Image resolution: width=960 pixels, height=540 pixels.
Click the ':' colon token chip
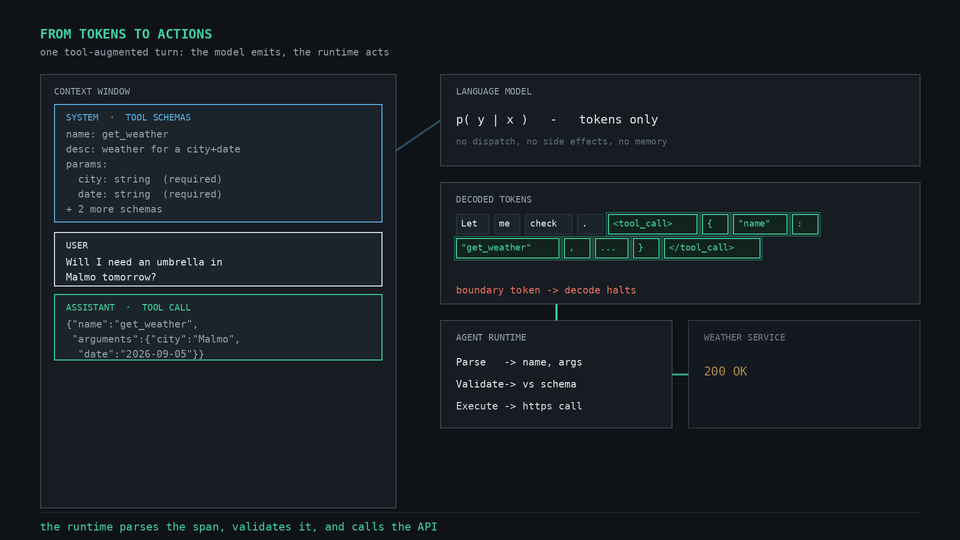point(804,223)
